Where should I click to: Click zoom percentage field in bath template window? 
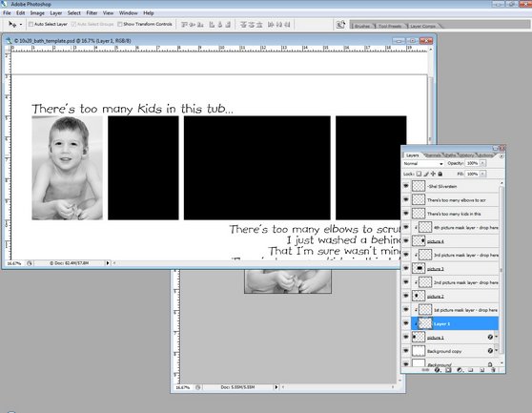(14, 263)
